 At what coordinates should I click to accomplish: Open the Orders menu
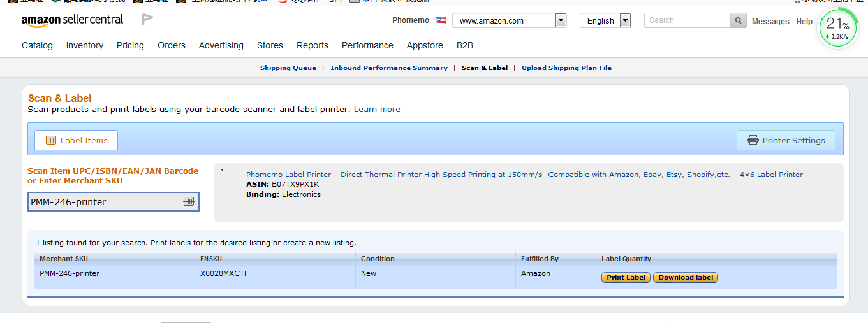click(172, 45)
